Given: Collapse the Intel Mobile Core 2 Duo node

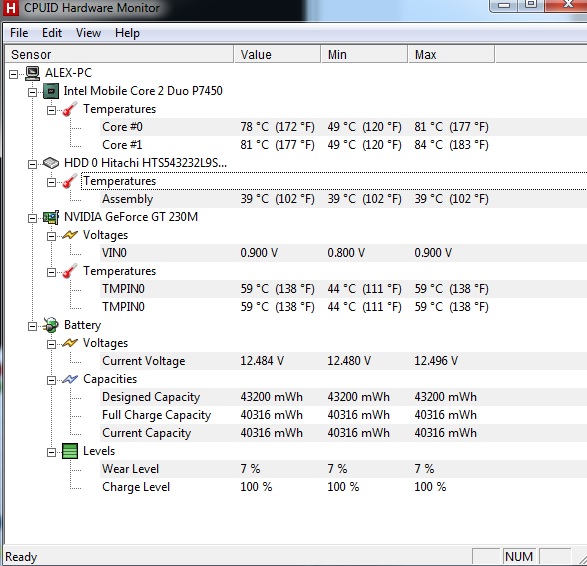Looking at the screenshot, I should point(33,92).
